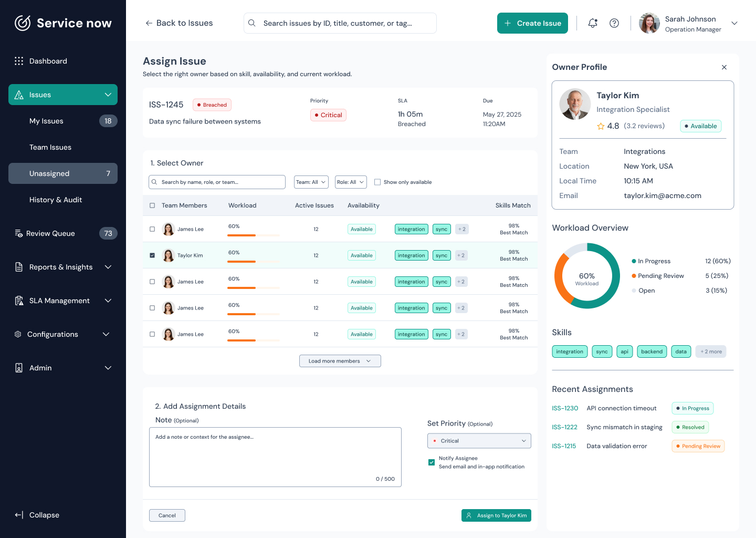Toggle the Notify Assignee checkbox
This screenshot has height=538, width=756.
tap(432, 462)
